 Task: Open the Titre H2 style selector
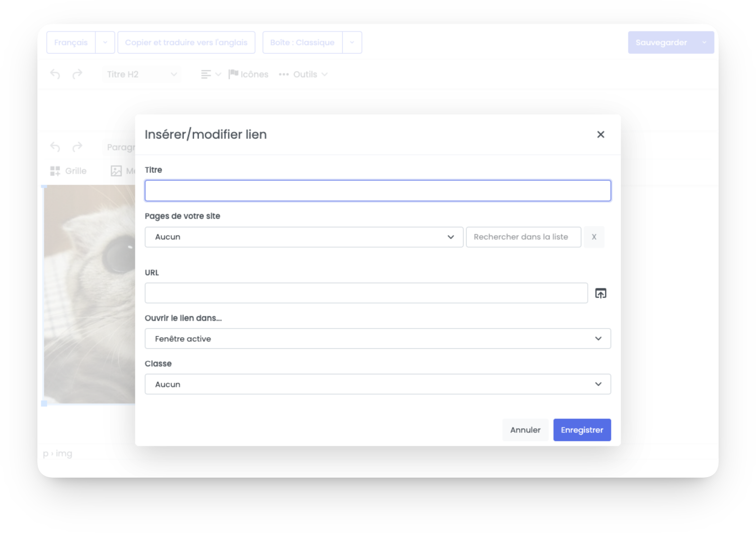pos(141,74)
